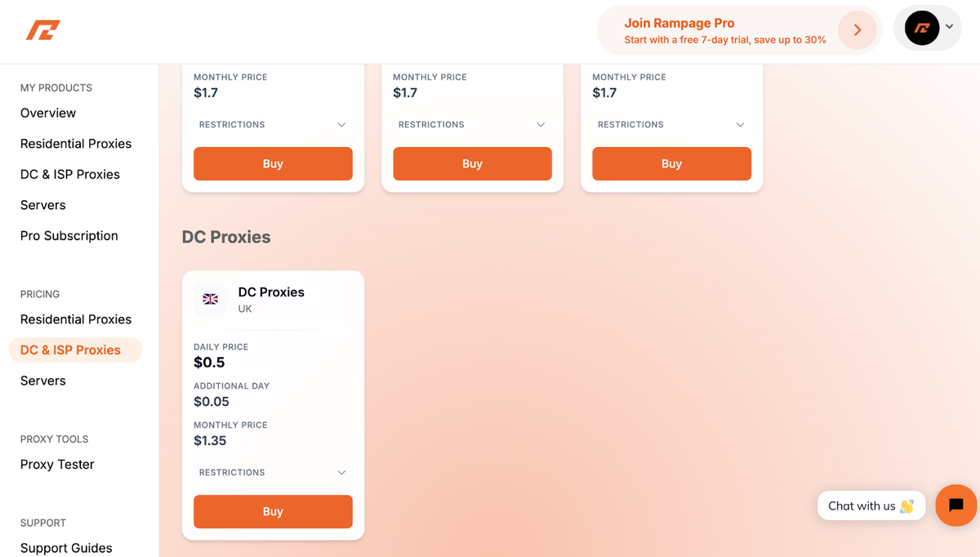Open chat via the orange chat bubble icon

tap(955, 506)
